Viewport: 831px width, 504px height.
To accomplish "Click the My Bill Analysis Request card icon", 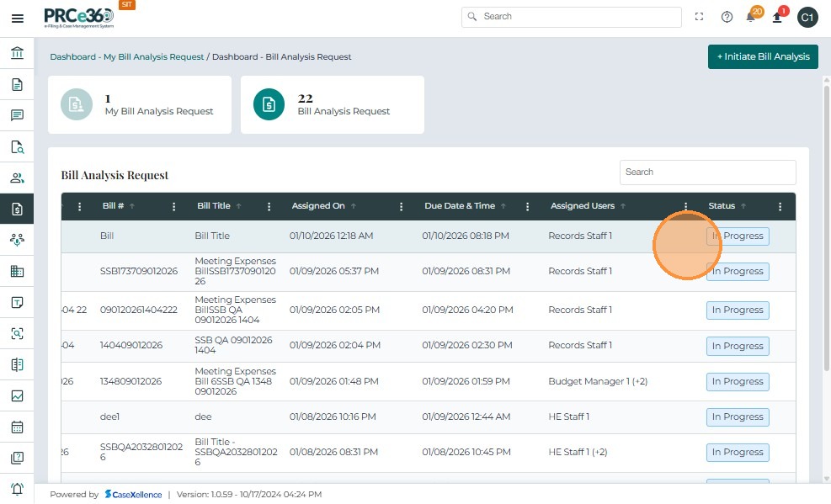I will 77,104.
